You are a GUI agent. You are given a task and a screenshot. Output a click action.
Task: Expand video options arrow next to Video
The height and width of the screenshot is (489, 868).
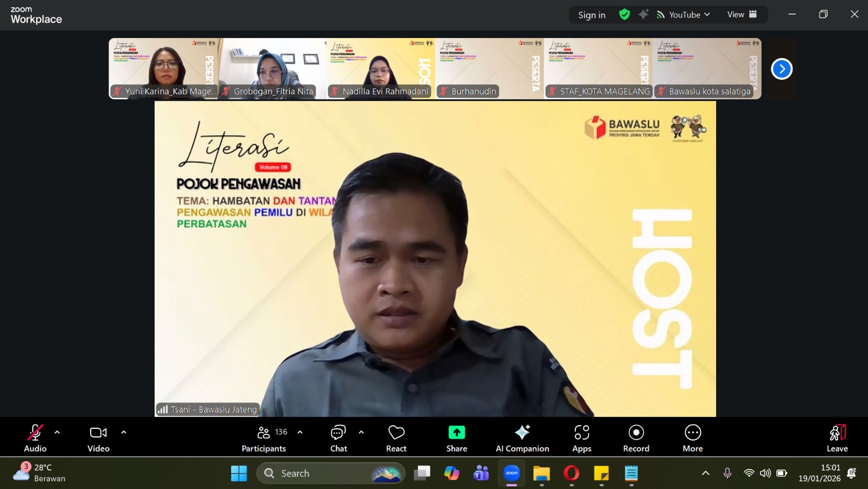124,433
